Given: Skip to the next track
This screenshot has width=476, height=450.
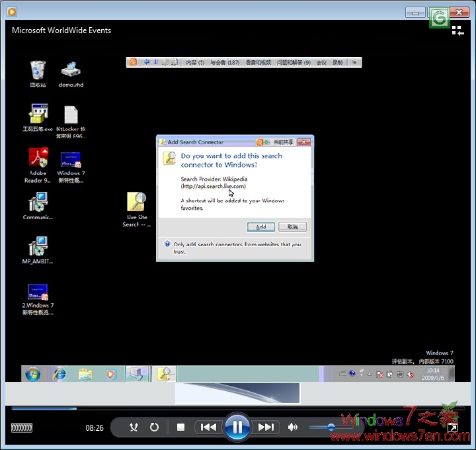Looking at the screenshot, I should click(x=266, y=427).
